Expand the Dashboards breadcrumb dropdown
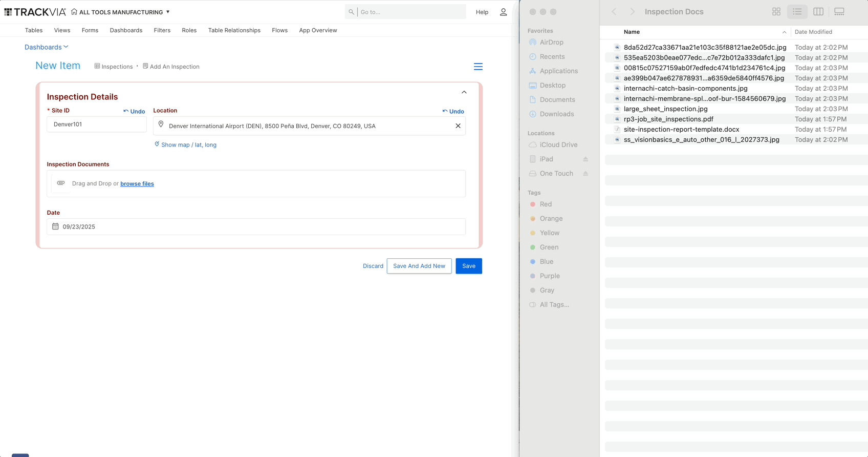Image resolution: width=868 pixels, height=457 pixels. pyautogui.click(x=47, y=47)
